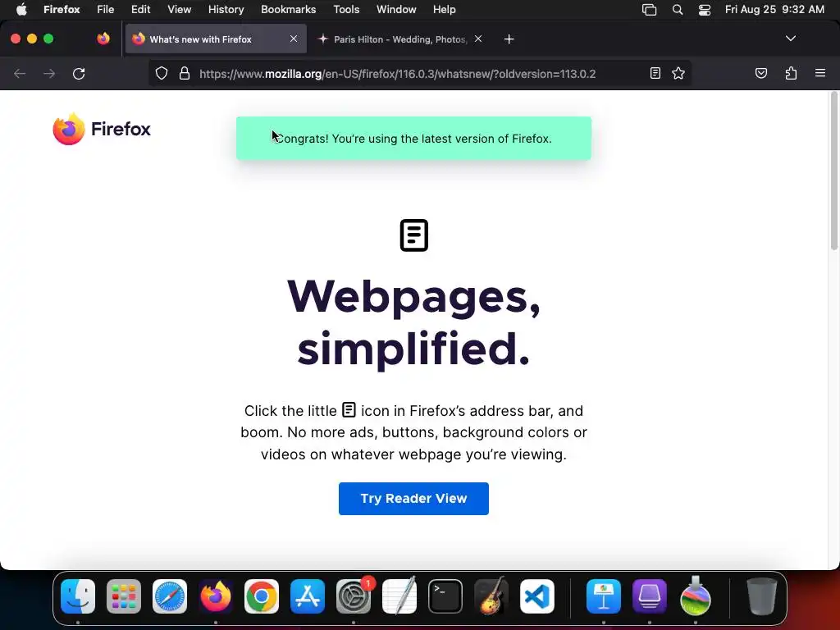The height and width of the screenshot is (630, 840).
Task: Close the What's new with Firefox tab
Action: [294, 39]
